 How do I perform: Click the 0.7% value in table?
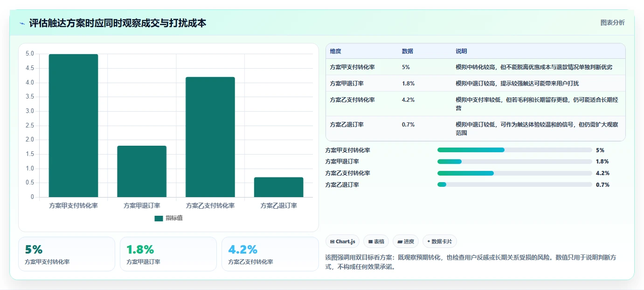click(408, 125)
